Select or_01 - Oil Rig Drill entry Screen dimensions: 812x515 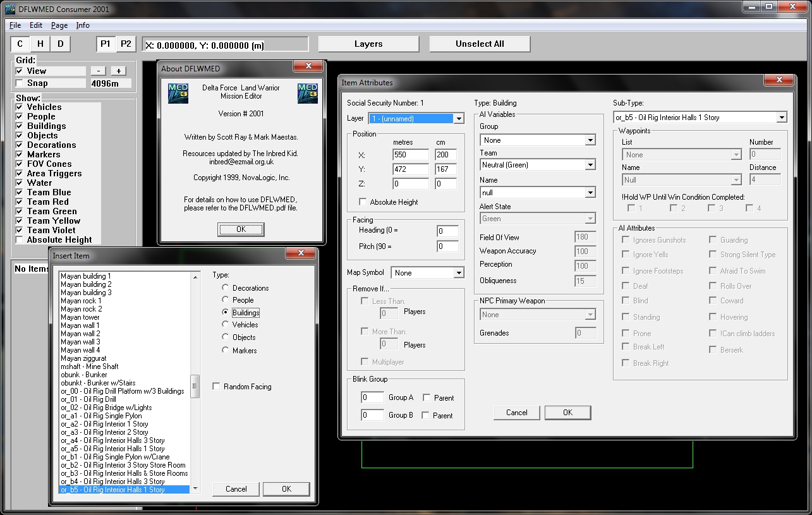[x=124, y=399]
